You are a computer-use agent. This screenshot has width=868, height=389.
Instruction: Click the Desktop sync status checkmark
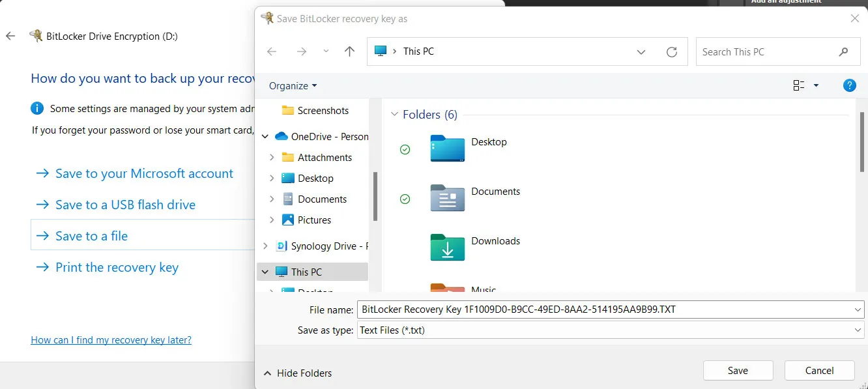click(405, 149)
